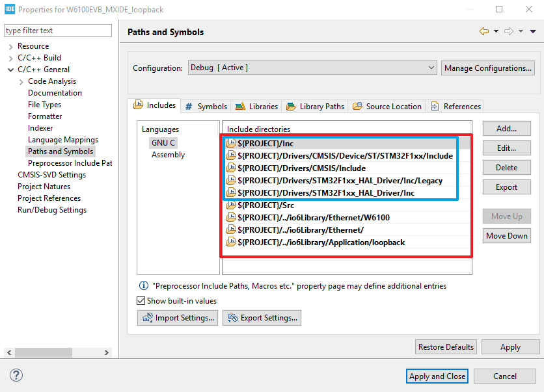Select the Indexer tree item
Viewport: 544px width, 392px height.
tap(40, 128)
